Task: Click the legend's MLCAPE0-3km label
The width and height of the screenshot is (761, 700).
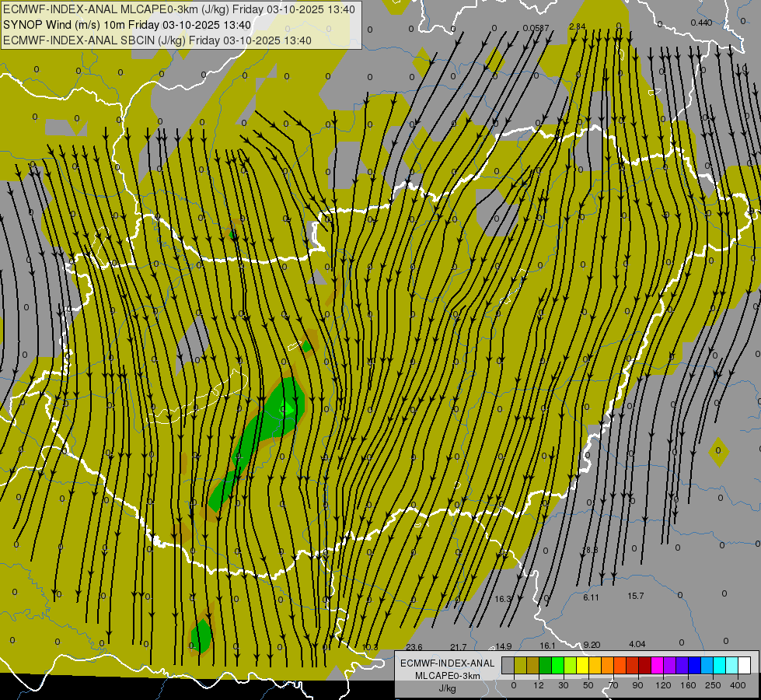Action: pos(447,676)
